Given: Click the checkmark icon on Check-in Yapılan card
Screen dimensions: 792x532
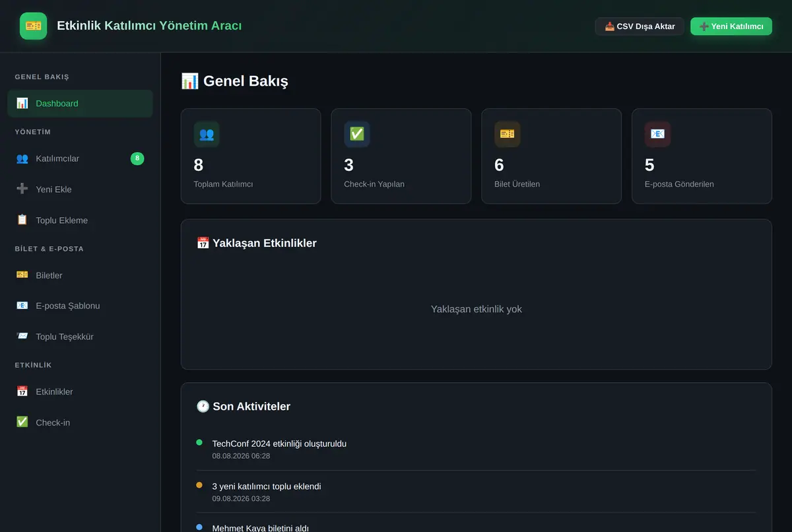Looking at the screenshot, I should coord(357,134).
